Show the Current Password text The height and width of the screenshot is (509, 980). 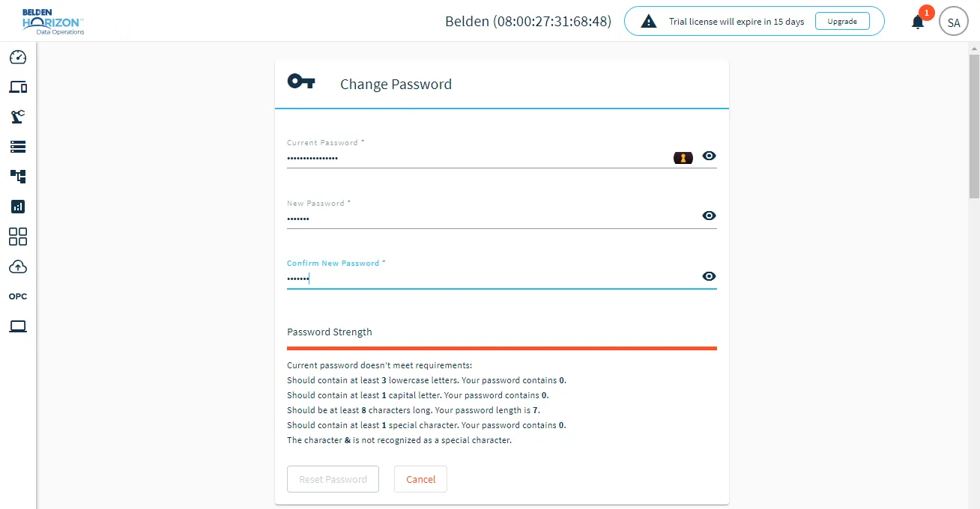709,156
